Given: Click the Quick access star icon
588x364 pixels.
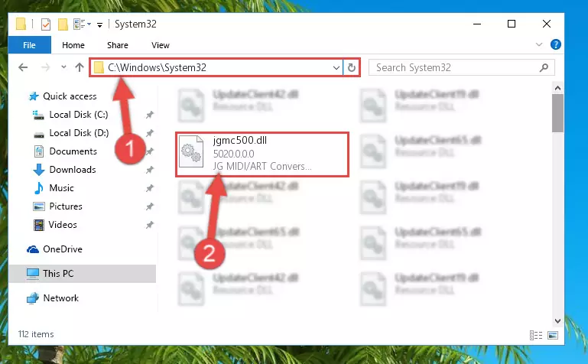Looking at the screenshot, I should (x=34, y=96).
